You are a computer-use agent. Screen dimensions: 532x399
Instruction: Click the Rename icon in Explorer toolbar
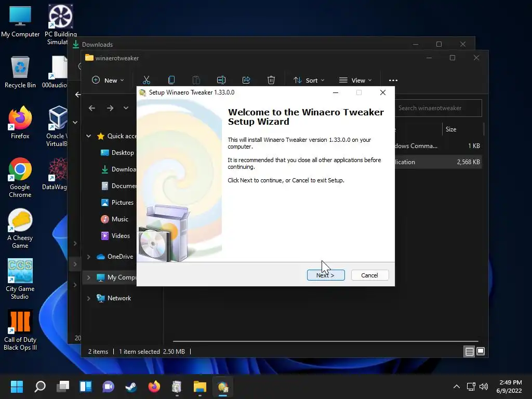click(x=221, y=81)
